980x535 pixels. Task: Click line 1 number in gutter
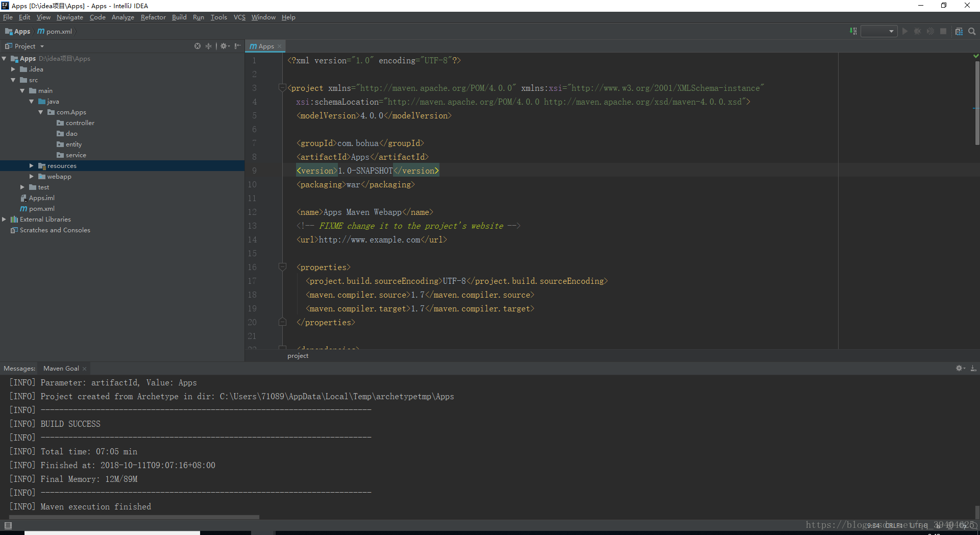click(x=254, y=60)
